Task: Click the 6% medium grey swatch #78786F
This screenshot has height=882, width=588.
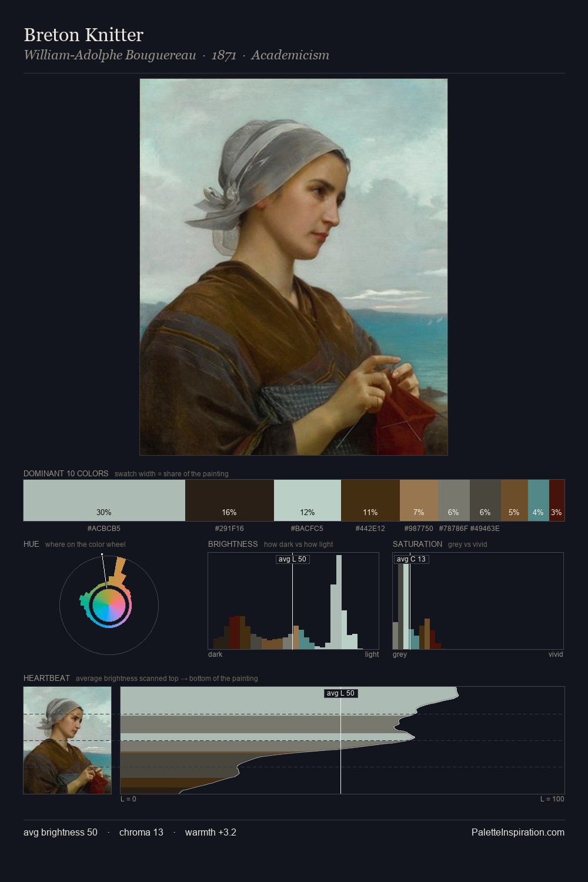Action: click(x=454, y=500)
